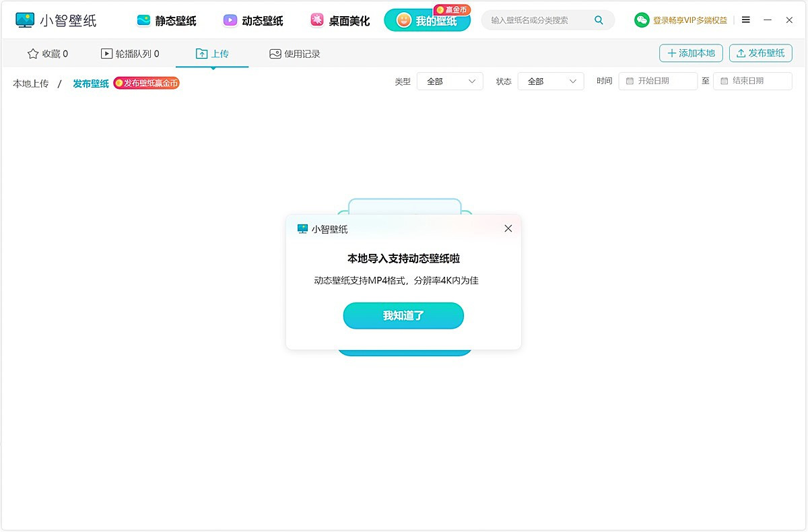Select the 发布壁纸 breadcrumb tab

pyautogui.click(x=91, y=84)
